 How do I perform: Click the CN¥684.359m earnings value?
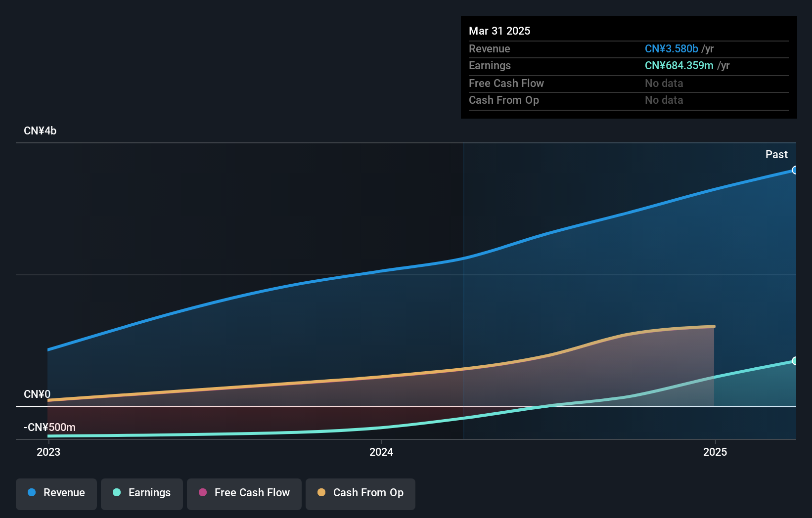[x=679, y=66]
